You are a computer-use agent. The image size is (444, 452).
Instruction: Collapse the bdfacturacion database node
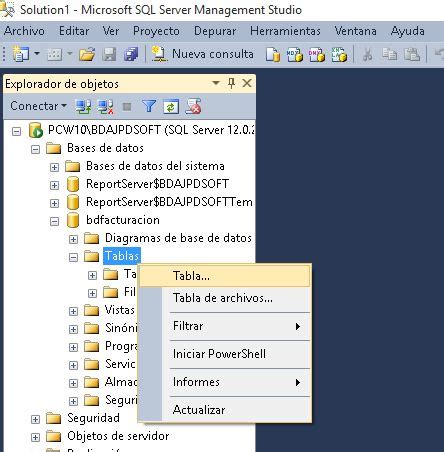tap(54, 221)
